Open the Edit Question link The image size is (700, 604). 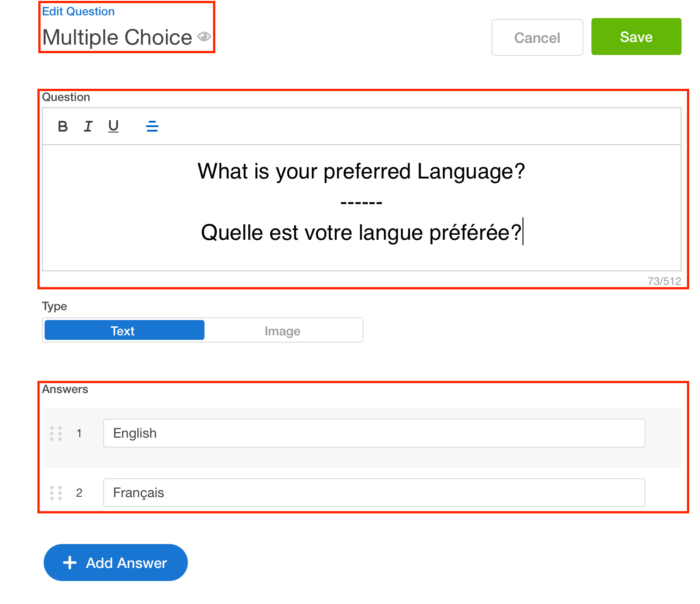click(x=78, y=11)
